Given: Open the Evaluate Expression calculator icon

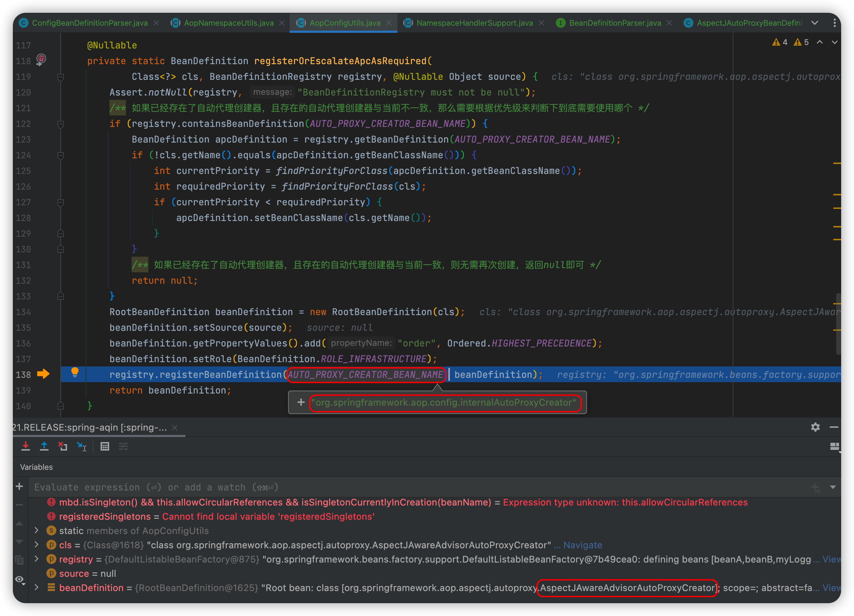Looking at the screenshot, I should click(x=105, y=446).
